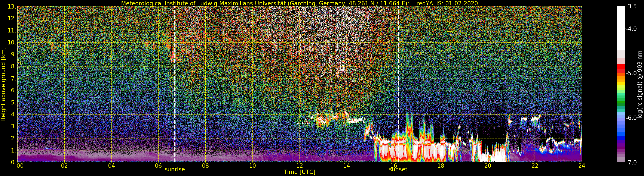
Task: Click the x-axis tick label '16'
Action: [x=393, y=166]
